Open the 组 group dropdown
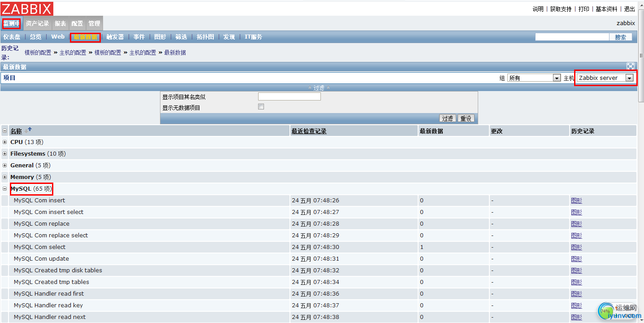This screenshot has height=323, width=644. tap(534, 78)
